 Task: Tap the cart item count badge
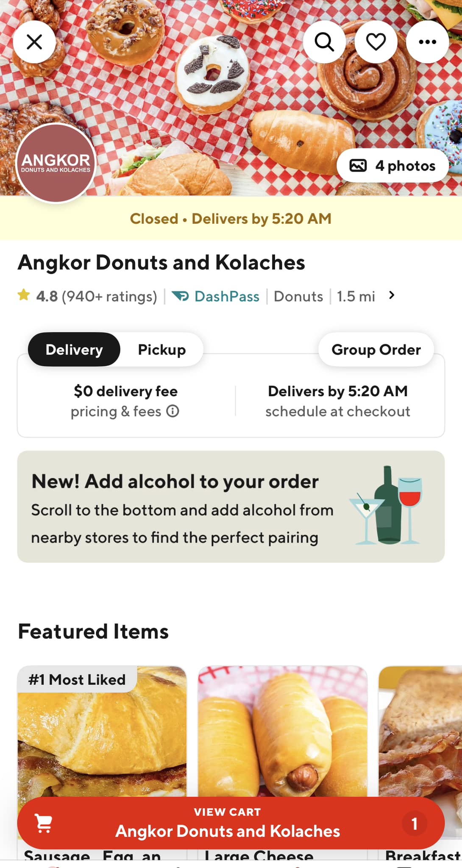(x=414, y=823)
